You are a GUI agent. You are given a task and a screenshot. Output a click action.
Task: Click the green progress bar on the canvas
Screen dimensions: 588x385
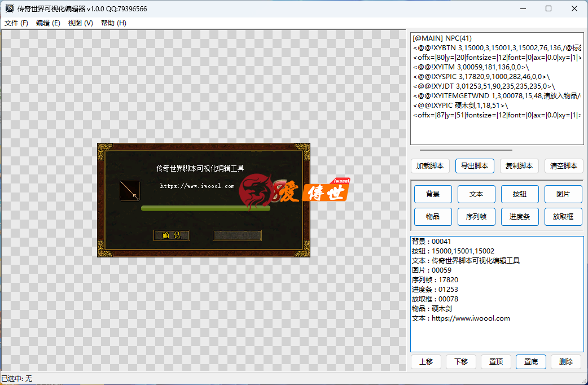[x=205, y=208]
